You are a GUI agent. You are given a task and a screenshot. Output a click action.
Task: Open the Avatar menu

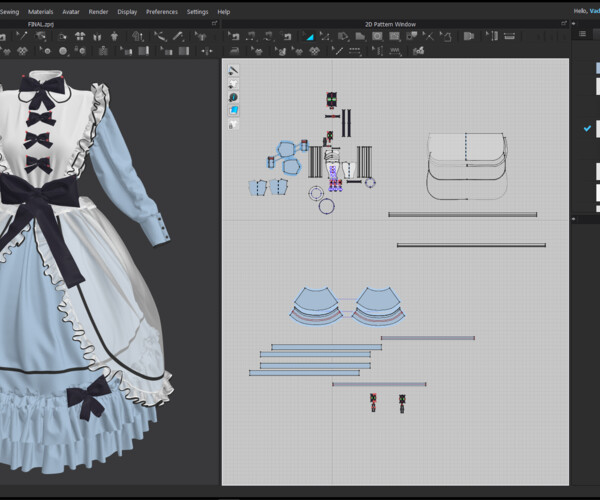[x=71, y=12]
